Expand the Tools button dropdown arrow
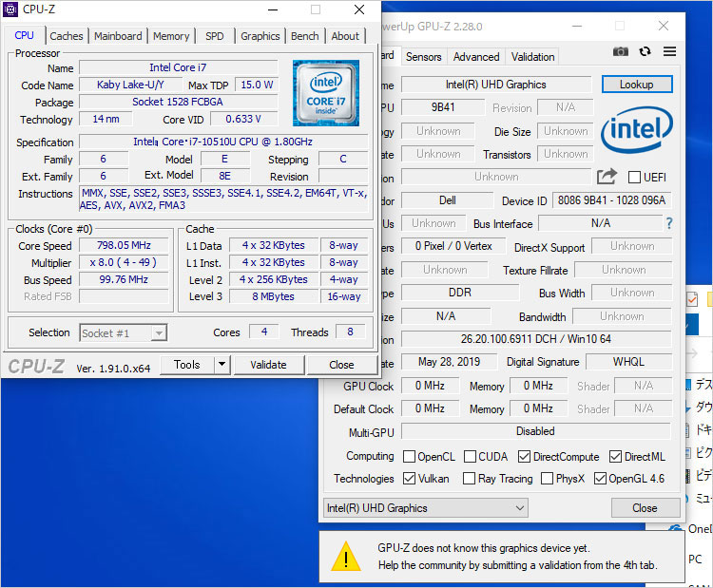This screenshot has width=713, height=588. coord(222,365)
